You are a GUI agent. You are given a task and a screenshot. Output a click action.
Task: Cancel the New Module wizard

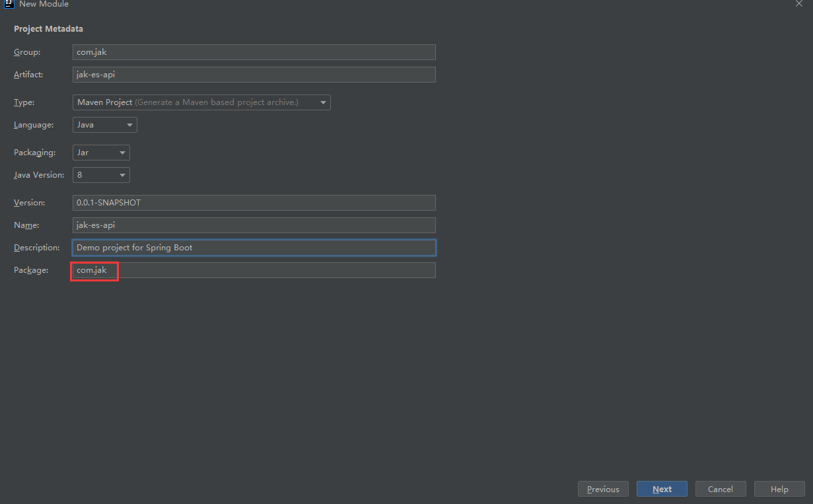click(x=721, y=489)
